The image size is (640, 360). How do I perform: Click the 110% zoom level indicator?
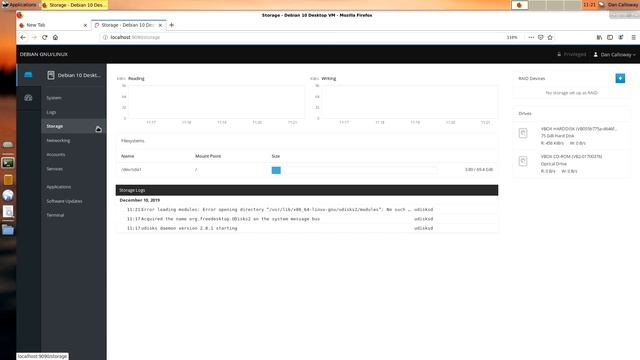(x=512, y=37)
